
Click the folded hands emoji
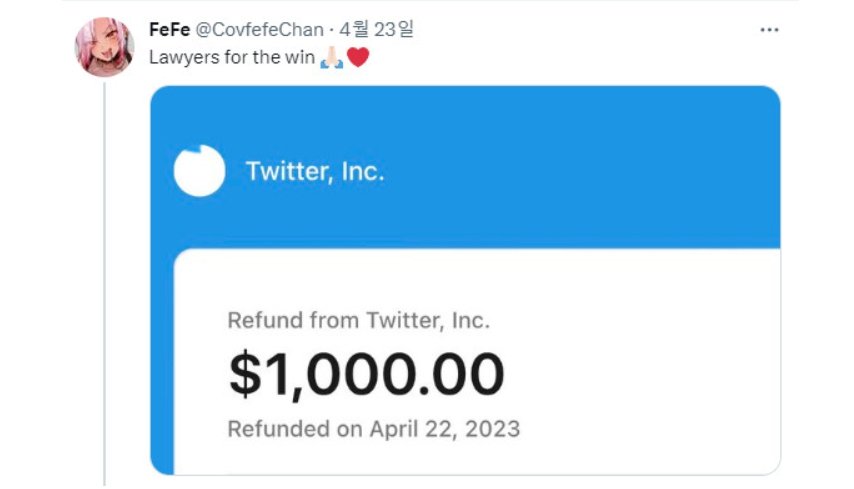[x=332, y=57]
